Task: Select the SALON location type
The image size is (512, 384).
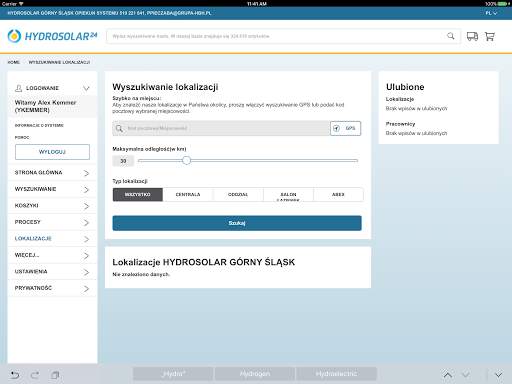Action: [288, 195]
